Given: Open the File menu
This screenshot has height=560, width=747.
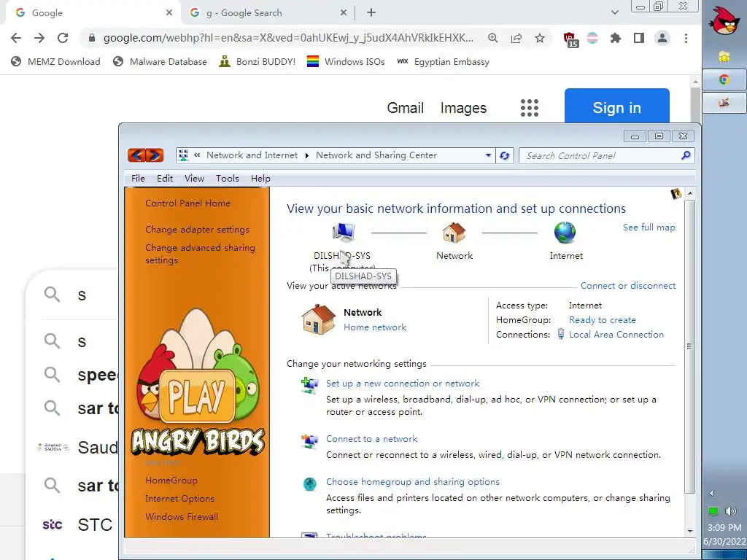Looking at the screenshot, I should click(x=138, y=179).
